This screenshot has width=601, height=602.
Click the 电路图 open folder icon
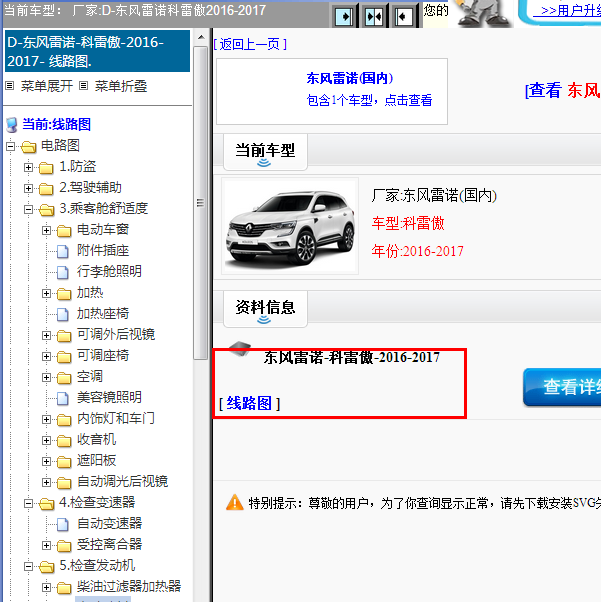(28, 147)
